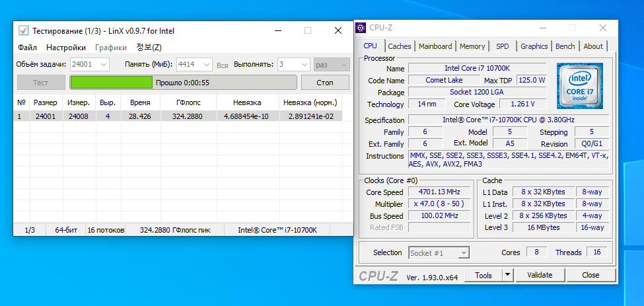This screenshot has height=306, width=644.
Task: Click the 64-бит status bar entry
Action: click(66, 230)
